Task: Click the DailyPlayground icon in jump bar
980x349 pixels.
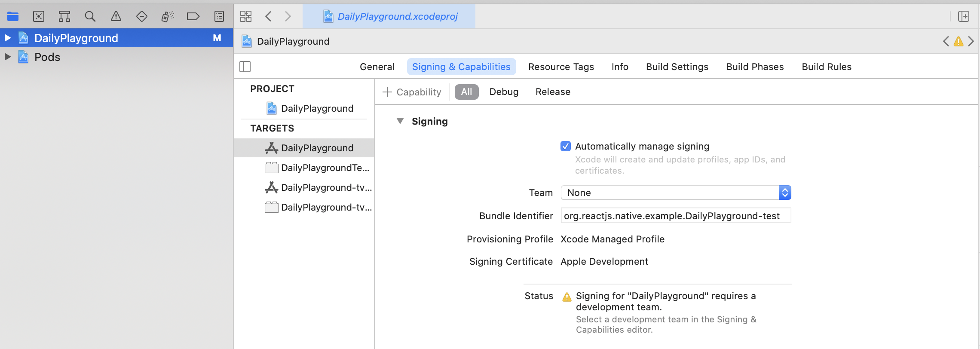Action: click(x=247, y=41)
